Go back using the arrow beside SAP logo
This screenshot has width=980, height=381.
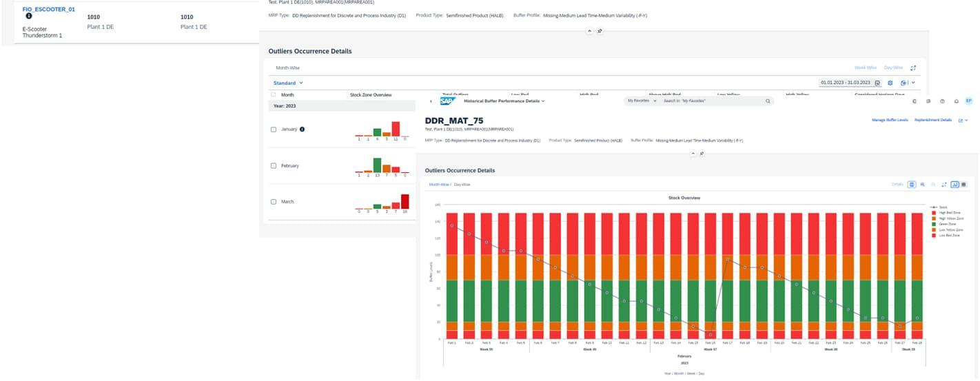click(x=431, y=101)
